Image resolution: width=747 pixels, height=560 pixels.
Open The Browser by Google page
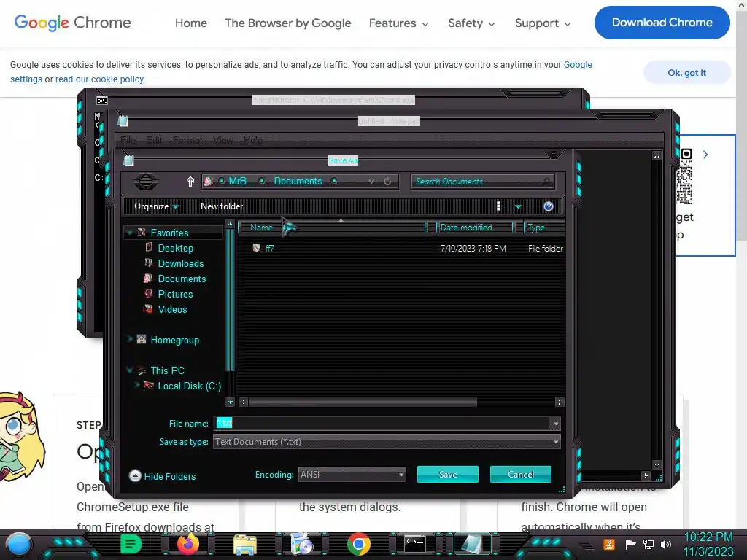(x=287, y=23)
